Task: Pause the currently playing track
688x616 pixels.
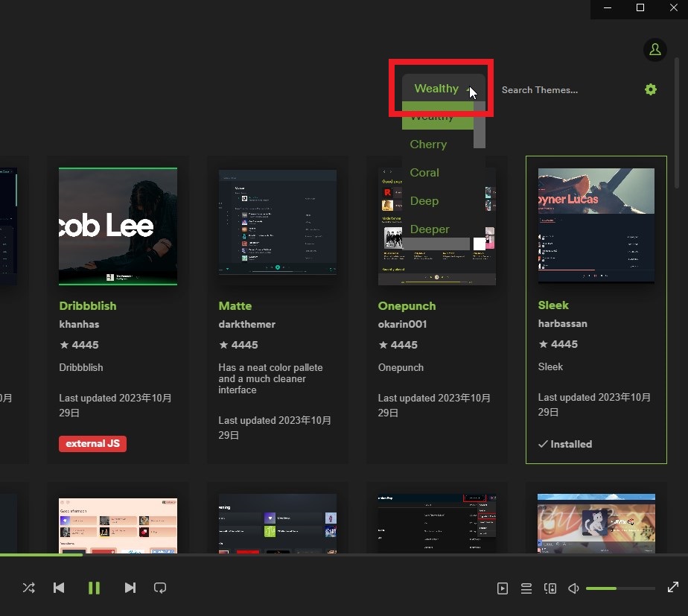Action: 95,588
